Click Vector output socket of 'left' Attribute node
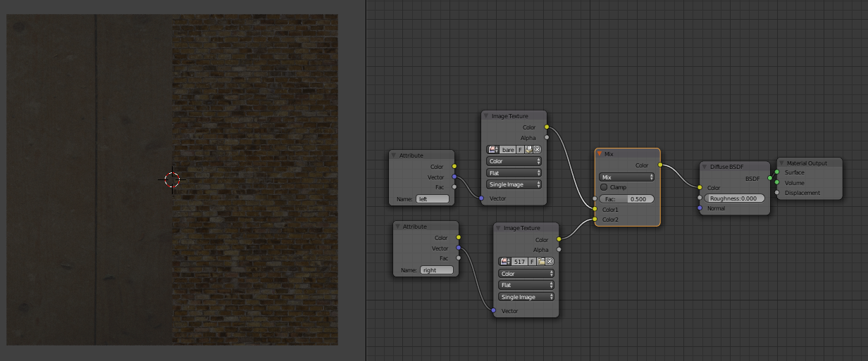868x361 pixels. [x=454, y=177]
